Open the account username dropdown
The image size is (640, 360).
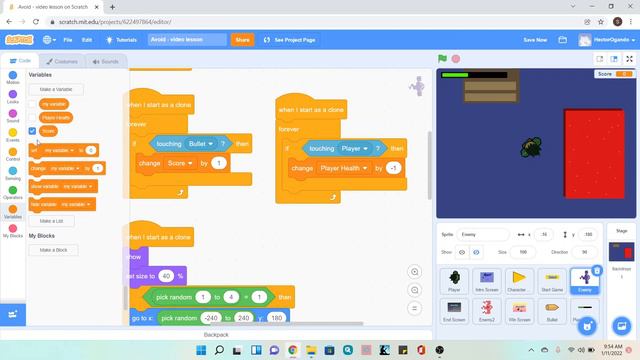click(607, 40)
